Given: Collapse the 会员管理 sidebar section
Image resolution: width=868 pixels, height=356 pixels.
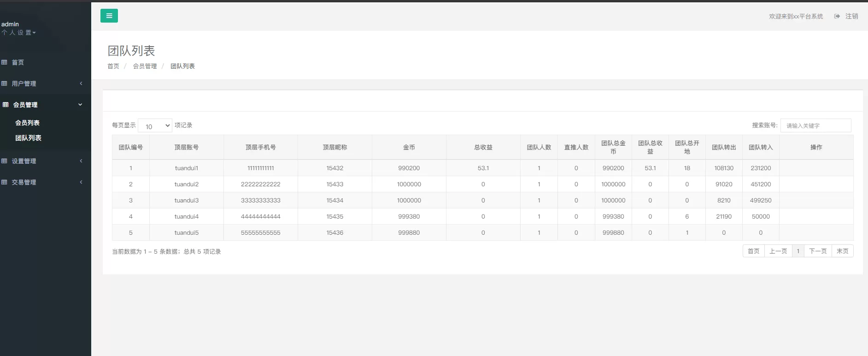Looking at the screenshot, I should [x=80, y=105].
